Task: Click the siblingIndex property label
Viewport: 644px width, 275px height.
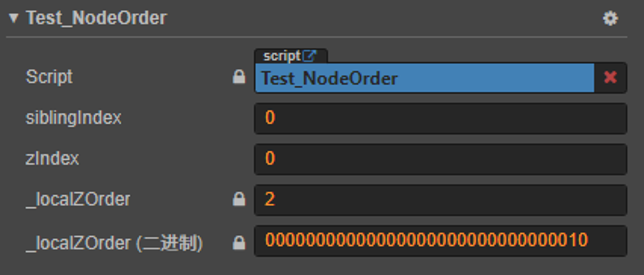Action: click(x=73, y=118)
